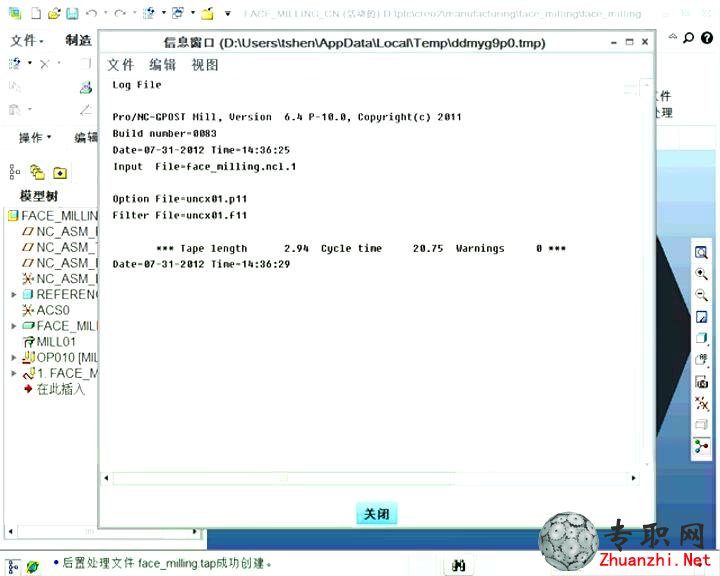Open file using the folder icon
Viewport: 720px width, 576px height.
click(54, 13)
